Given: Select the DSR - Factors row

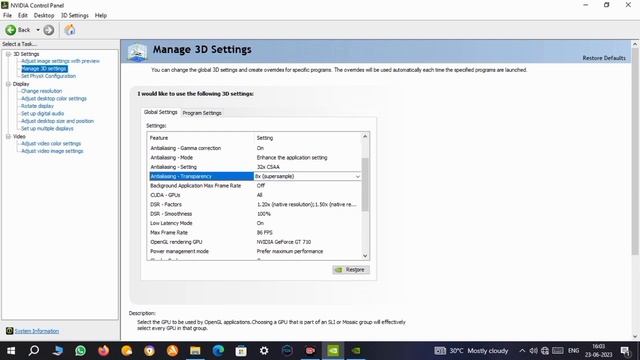Looking at the screenshot, I should tap(255, 204).
